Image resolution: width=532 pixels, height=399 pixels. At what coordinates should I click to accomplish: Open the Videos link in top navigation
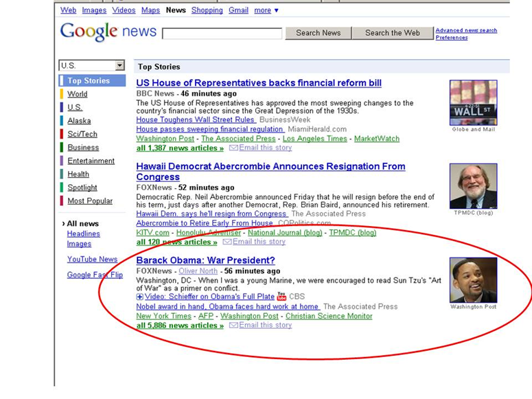coord(124,10)
